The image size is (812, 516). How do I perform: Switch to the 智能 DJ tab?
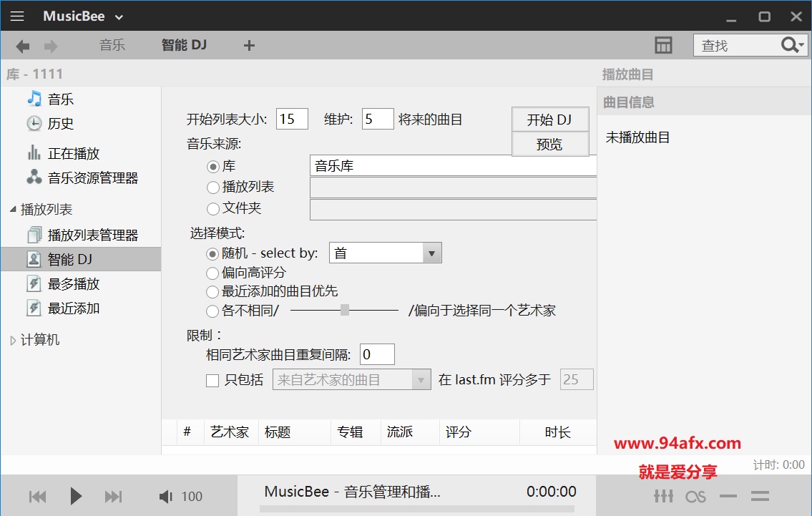(184, 45)
